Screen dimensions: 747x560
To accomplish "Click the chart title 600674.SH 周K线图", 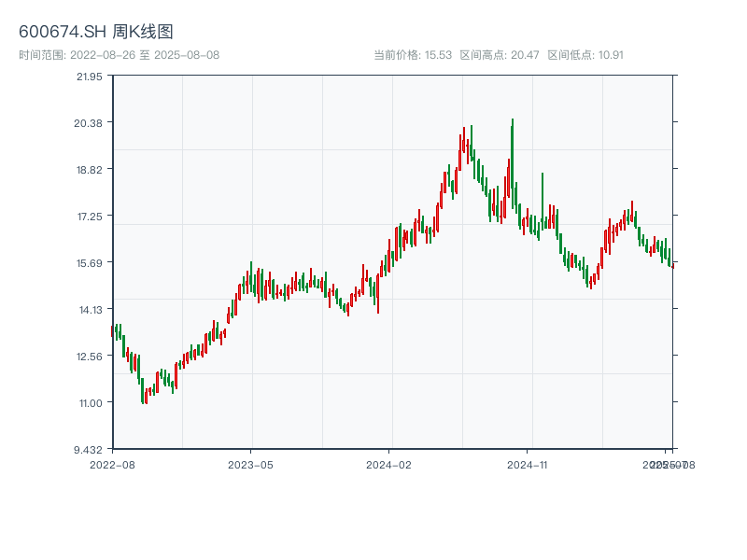I will pos(96,32).
